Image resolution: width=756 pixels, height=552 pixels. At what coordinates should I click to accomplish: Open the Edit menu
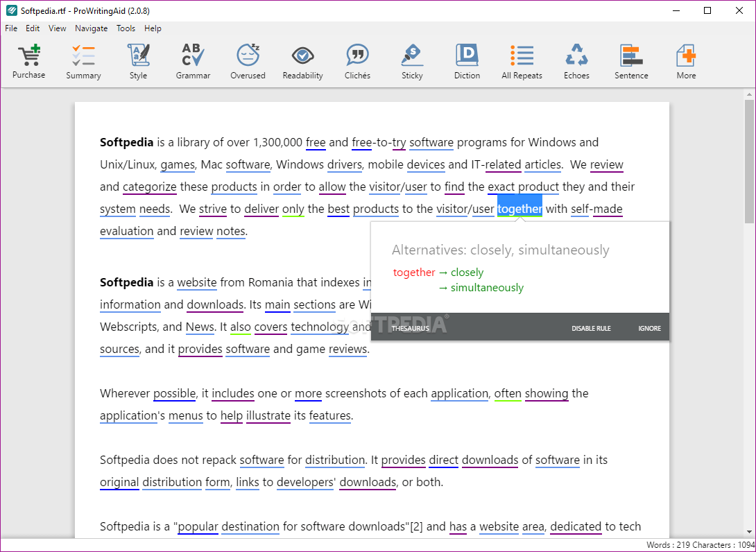[32, 28]
